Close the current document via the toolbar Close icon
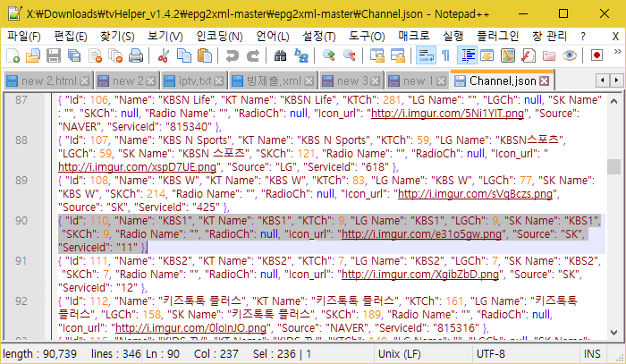The width and height of the screenshot is (626, 364). 95,55
